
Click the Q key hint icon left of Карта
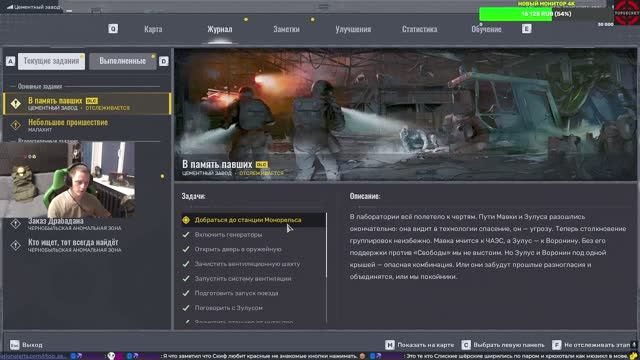[x=113, y=29]
